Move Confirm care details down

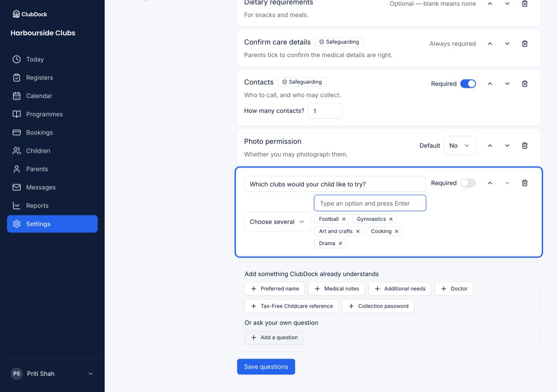[x=507, y=44]
